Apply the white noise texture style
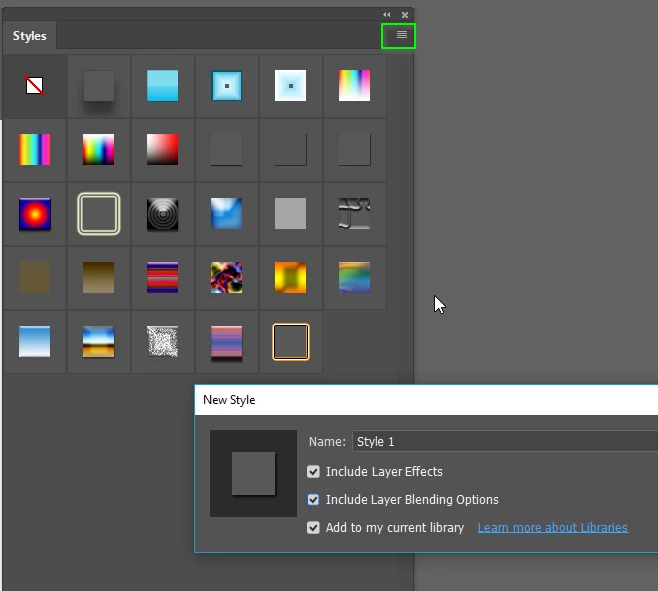Screen dimensions: 658x591 [162, 342]
